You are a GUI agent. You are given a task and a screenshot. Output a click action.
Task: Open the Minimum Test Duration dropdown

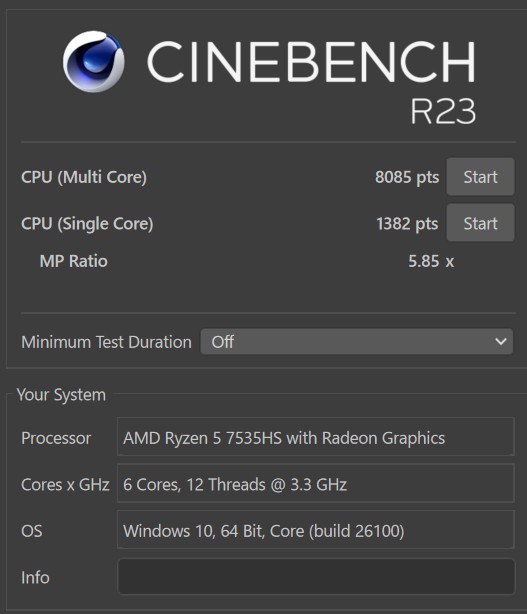pyautogui.click(x=357, y=342)
